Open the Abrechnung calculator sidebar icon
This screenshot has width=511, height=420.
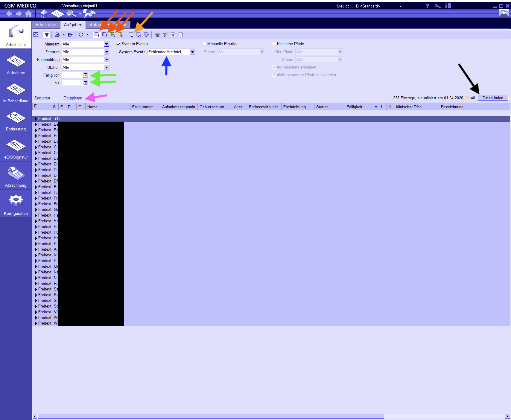[16, 177]
